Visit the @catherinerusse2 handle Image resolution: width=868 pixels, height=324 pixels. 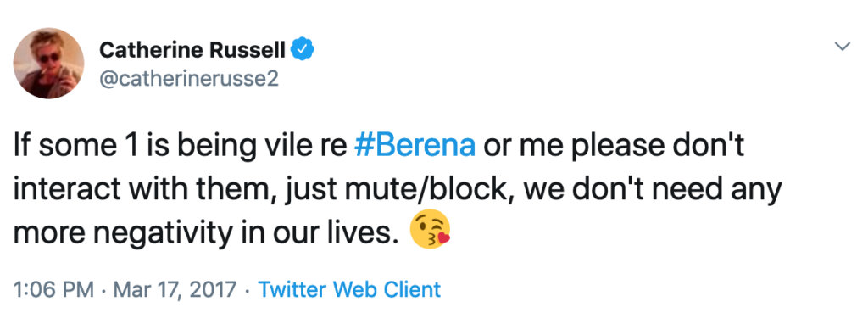[189, 79]
